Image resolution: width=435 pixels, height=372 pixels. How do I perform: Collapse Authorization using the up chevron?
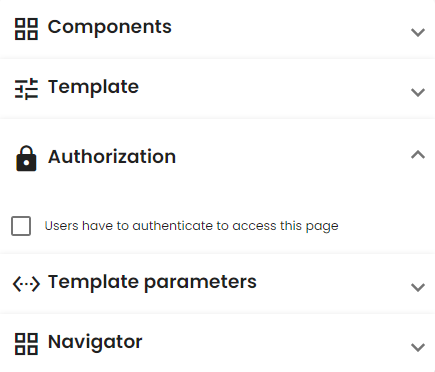coord(418,155)
